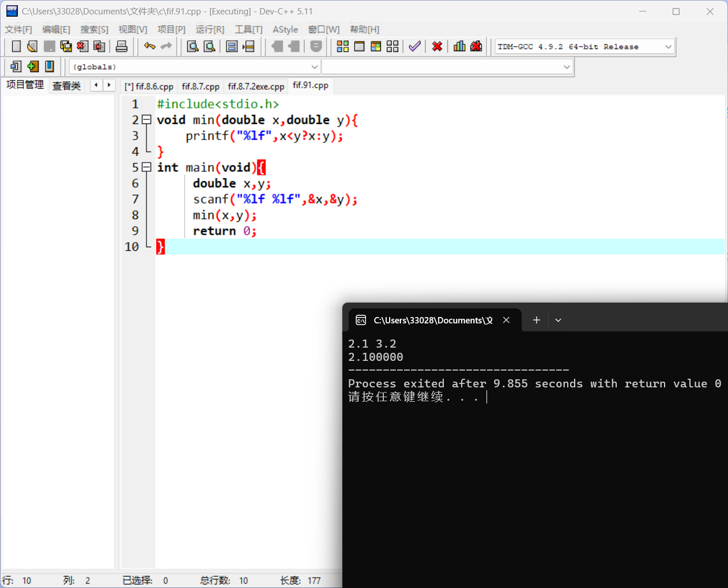728x588 pixels.
Task: Click line number 6 in the gutter
Action: pyautogui.click(x=135, y=183)
